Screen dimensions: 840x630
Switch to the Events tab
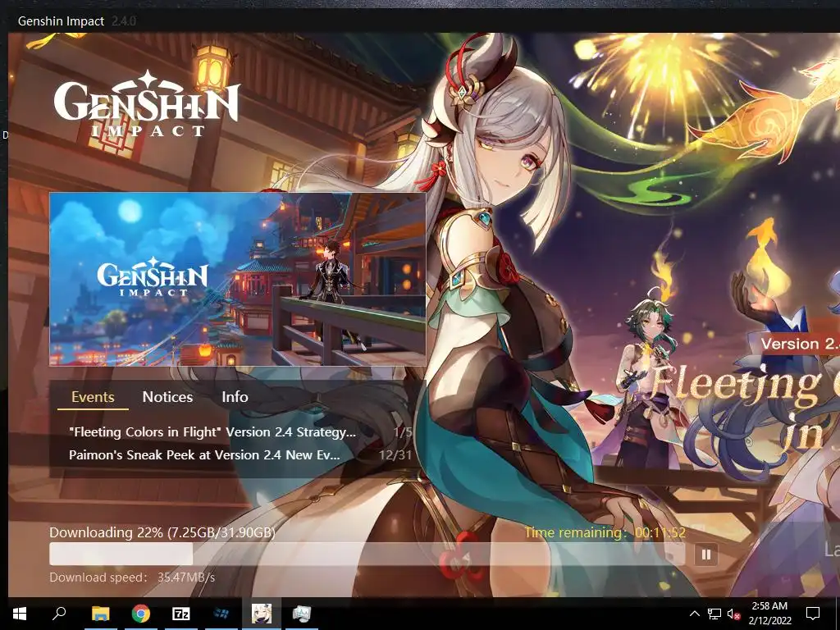pyautogui.click(x=93, y=397)
